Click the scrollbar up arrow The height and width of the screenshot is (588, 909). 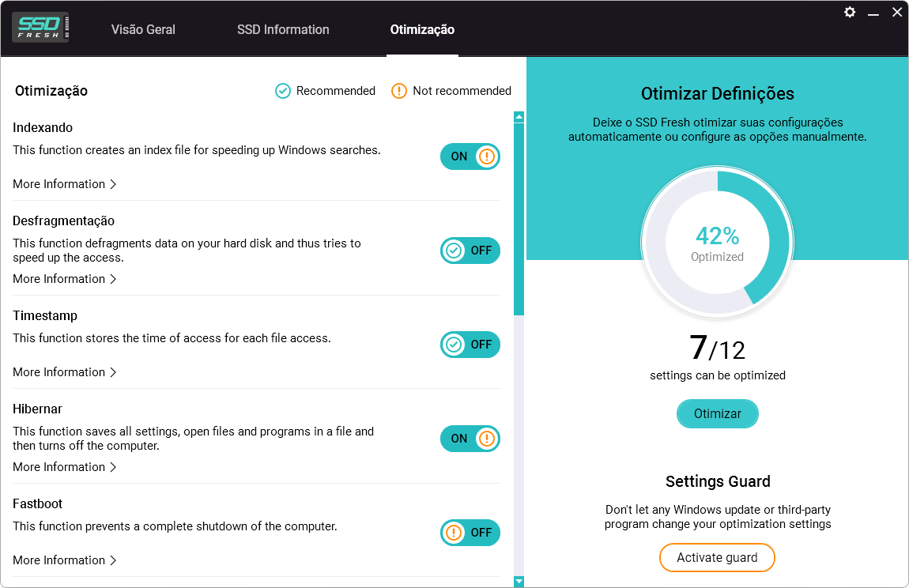tap(519, 117)
